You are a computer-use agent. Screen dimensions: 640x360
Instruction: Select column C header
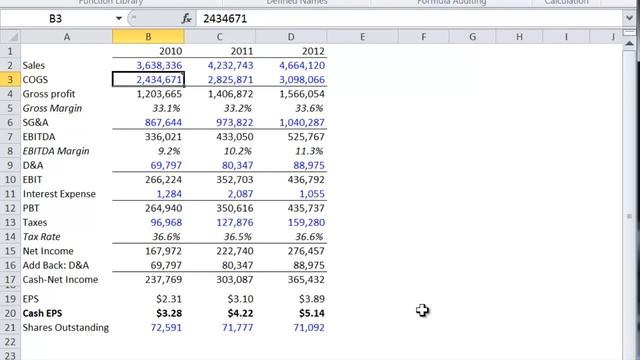point(220,37)
